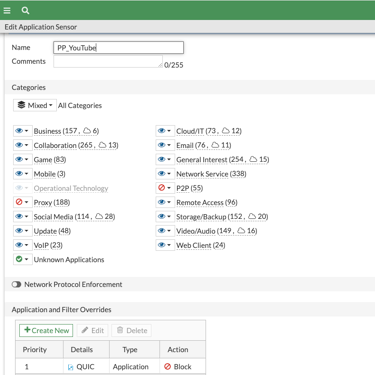Screen dimensions: 375x375
Task: Open the P2P block action dropdown
Action: coord(165,188)
